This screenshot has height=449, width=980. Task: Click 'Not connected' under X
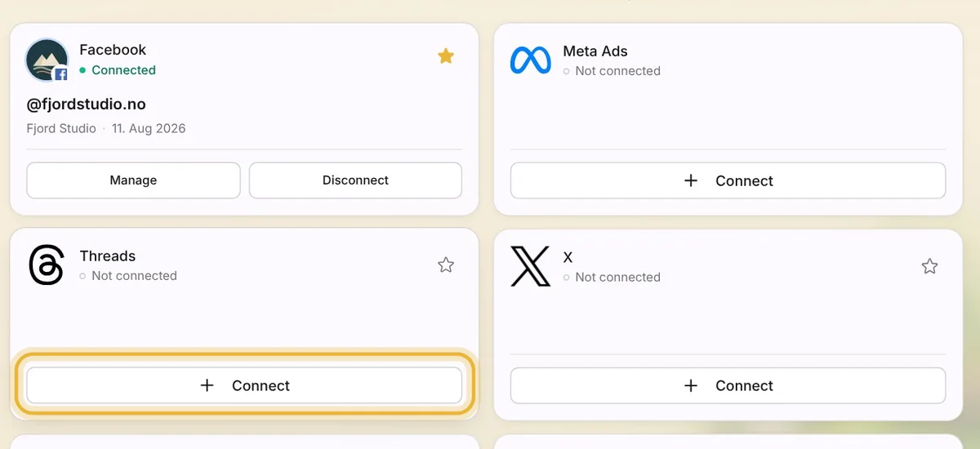[617, 278]
